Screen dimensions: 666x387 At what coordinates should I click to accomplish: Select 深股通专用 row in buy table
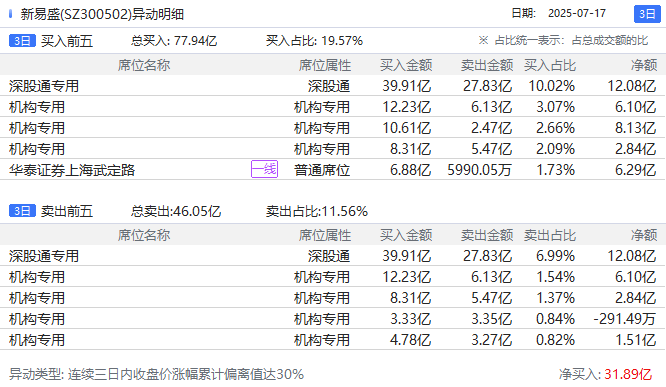point(333,86)
